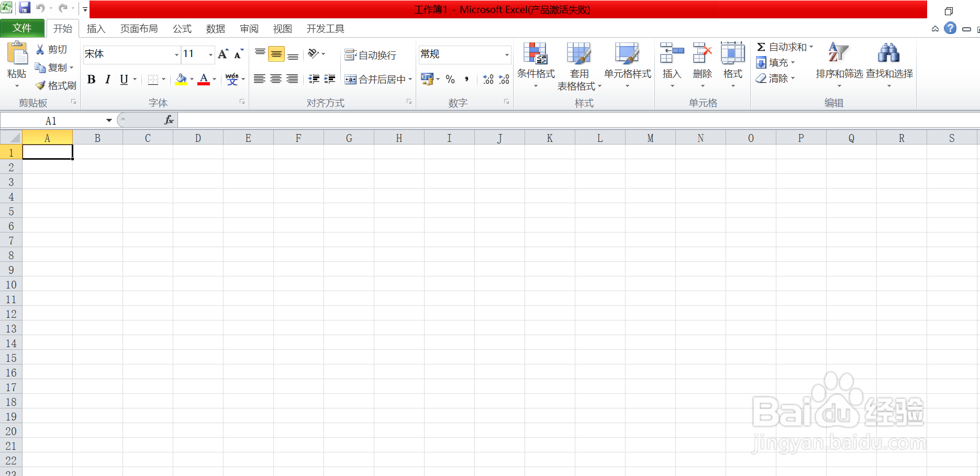This screenshot has width=980, height=476.
Task: Click the Delete cells (删除) icon
Action: tap(702, 53)
